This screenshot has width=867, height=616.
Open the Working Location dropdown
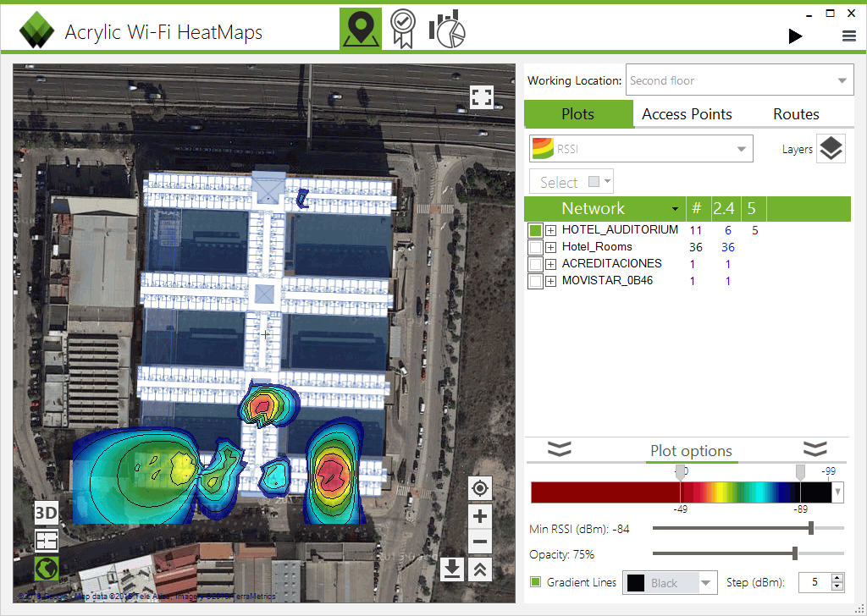[739, 80]
